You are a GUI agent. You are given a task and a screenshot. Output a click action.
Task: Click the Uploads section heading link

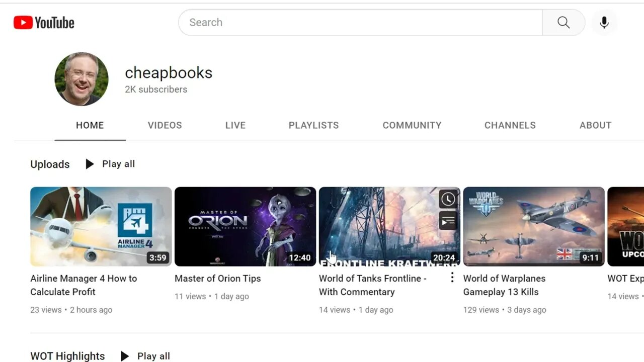(x=50, y=164)
